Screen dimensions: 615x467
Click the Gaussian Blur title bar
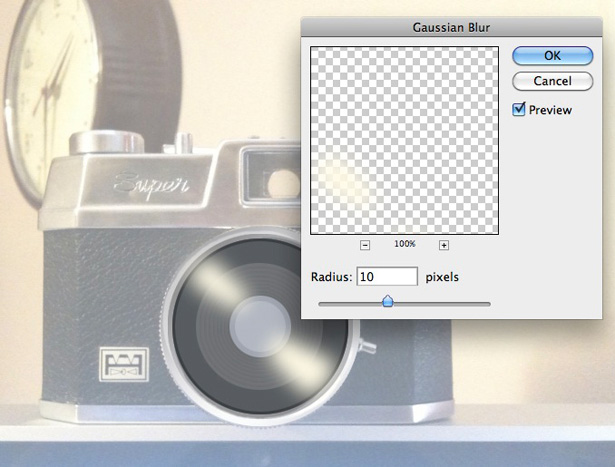(451, 27)
